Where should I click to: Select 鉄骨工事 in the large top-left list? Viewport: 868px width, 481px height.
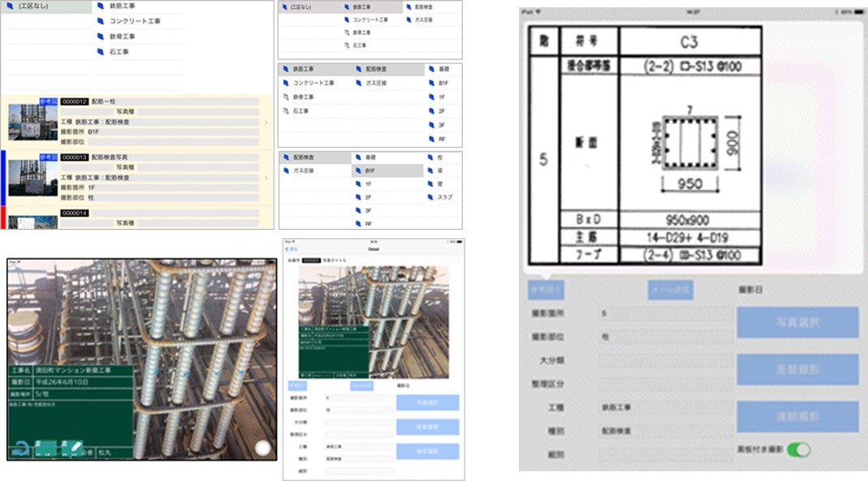122,37
